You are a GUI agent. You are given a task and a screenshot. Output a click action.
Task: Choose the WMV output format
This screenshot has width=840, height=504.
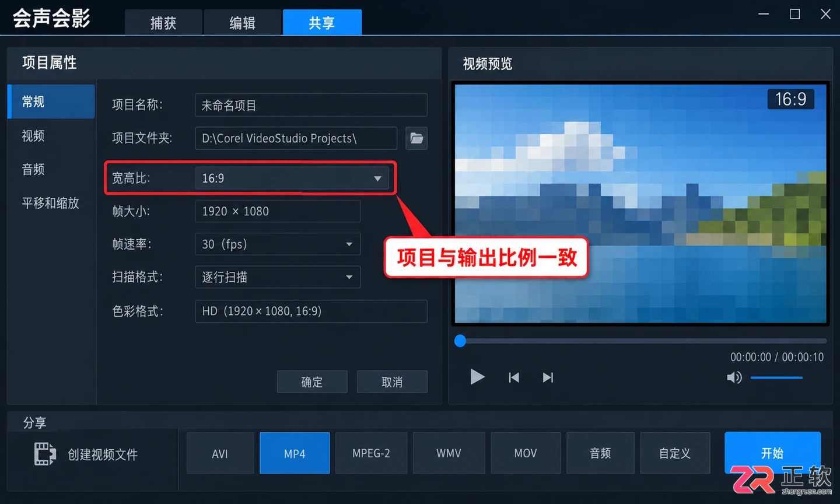tap(449, 453)
